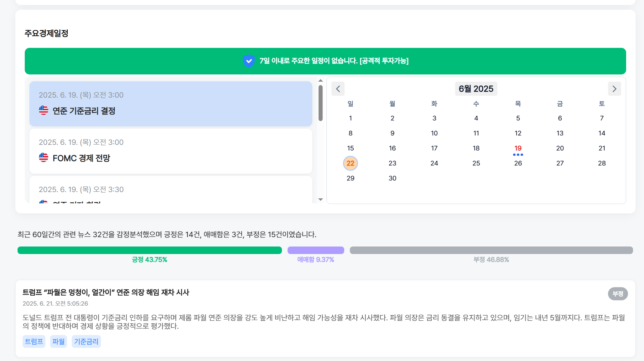Select date 19 with event dots

tap(518, 149)
